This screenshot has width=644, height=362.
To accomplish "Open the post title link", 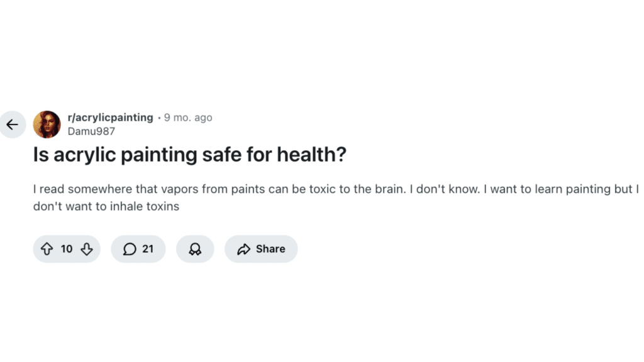I will pos(189,154).
